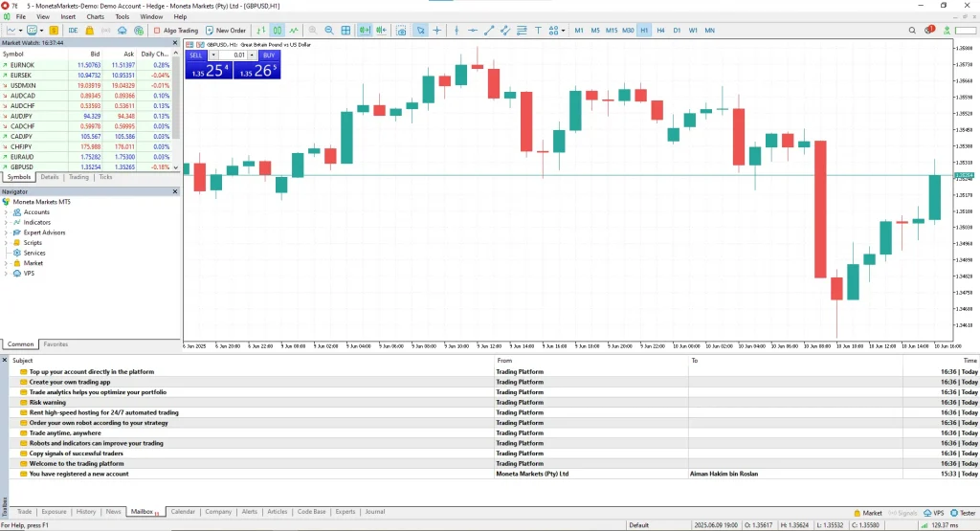The height and width of the screenshot is (531, 980).
Task: Open the Charts menu
Action: coord(95,17)
